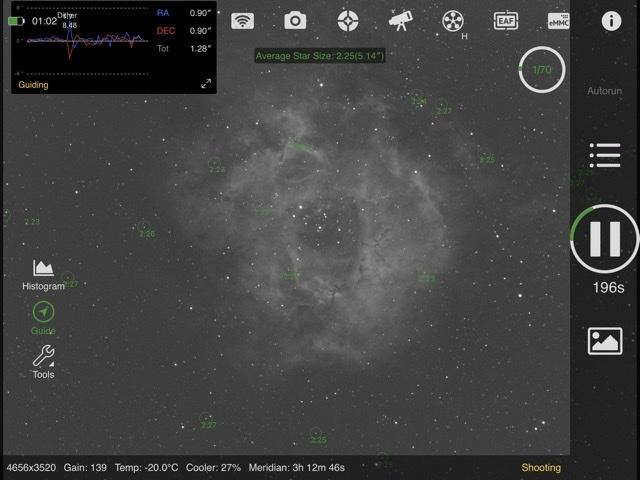Open the guide crosshair settings icon

348,21
